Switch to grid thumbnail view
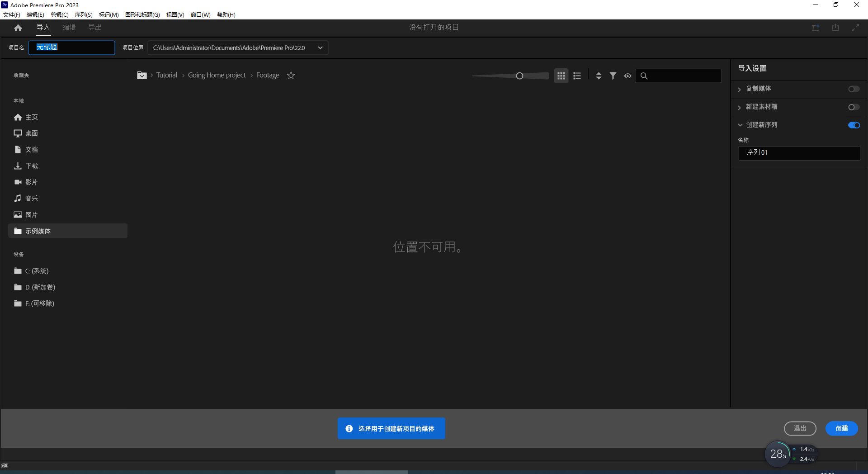868x474 pixels. [x=561, y=76]
